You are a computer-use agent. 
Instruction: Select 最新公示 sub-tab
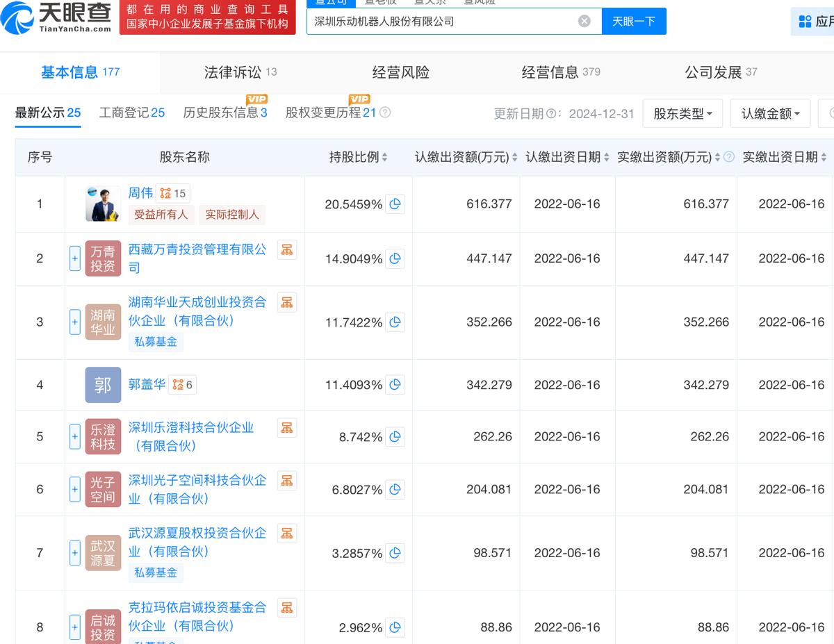tap(48, 113)
